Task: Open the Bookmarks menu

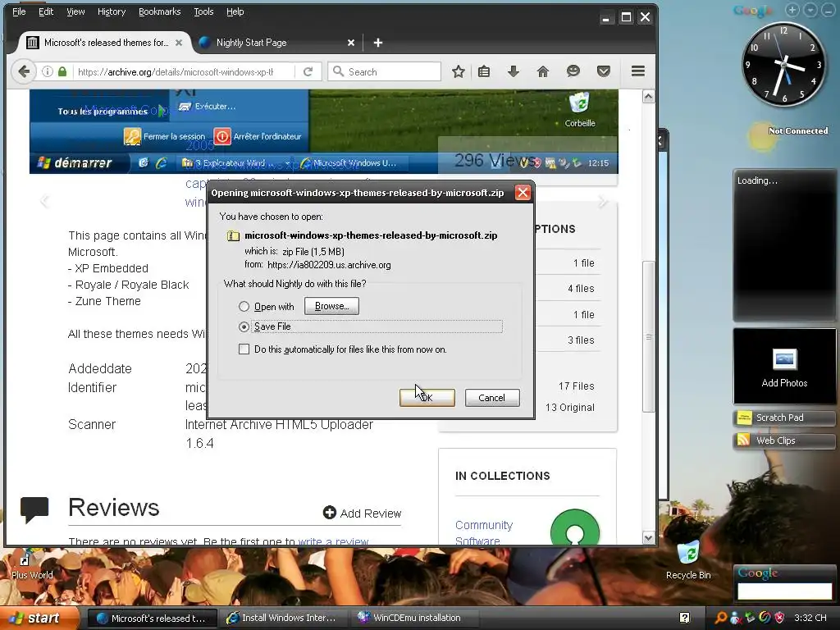Action: 160,11
